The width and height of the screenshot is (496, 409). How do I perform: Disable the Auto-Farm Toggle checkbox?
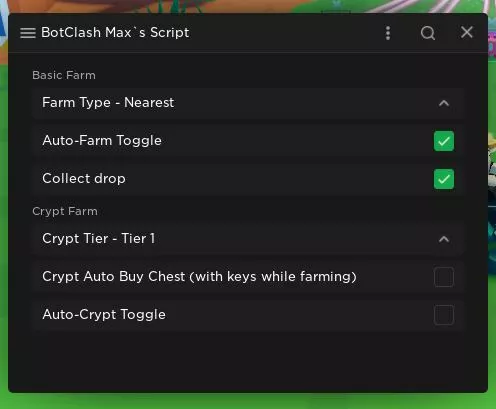pyautogui.click(x=444, y=141)
